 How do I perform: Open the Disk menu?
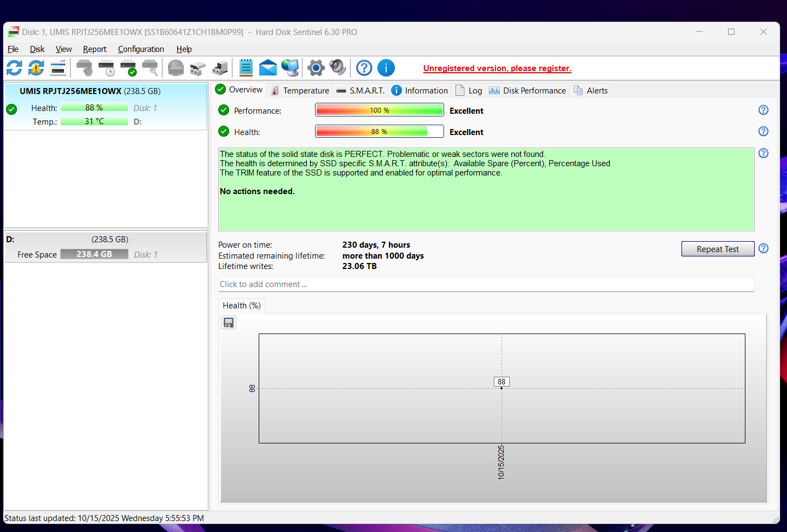tap(37, 49)
